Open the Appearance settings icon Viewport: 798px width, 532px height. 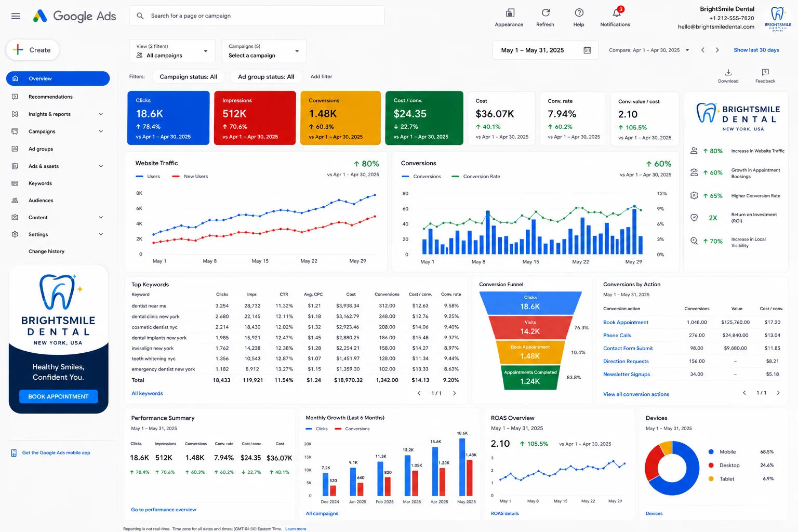(x=510, y=12)
